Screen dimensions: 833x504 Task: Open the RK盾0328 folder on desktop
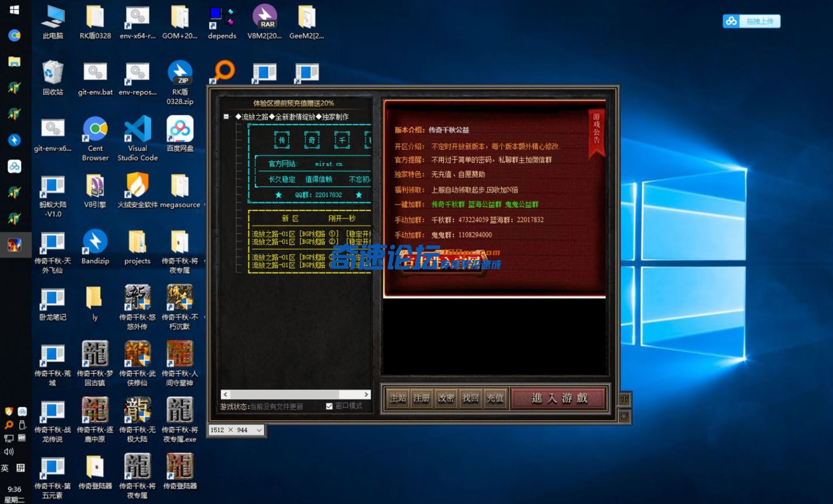(95, 22)
